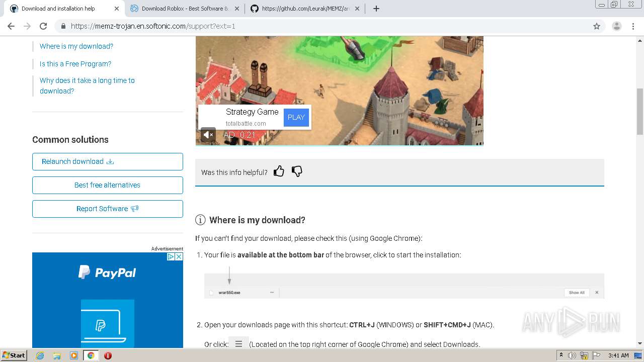
Task: Click the Strategy Game video ad
Action: tap(339, 90)
